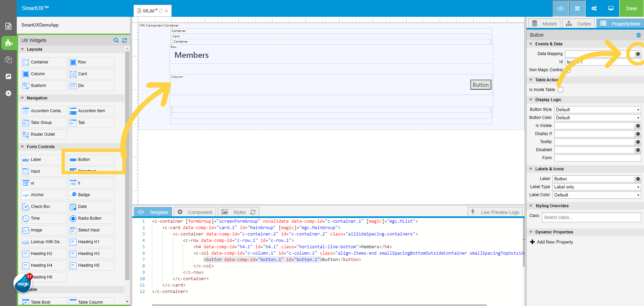Screen dimensions: 644x306
Task: Switch to the Outline tab
Action: point(579,23)
